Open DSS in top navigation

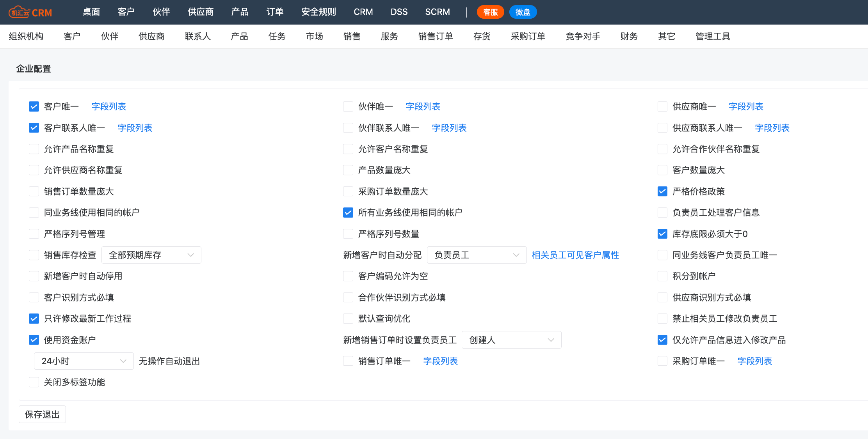pos(399,12)
